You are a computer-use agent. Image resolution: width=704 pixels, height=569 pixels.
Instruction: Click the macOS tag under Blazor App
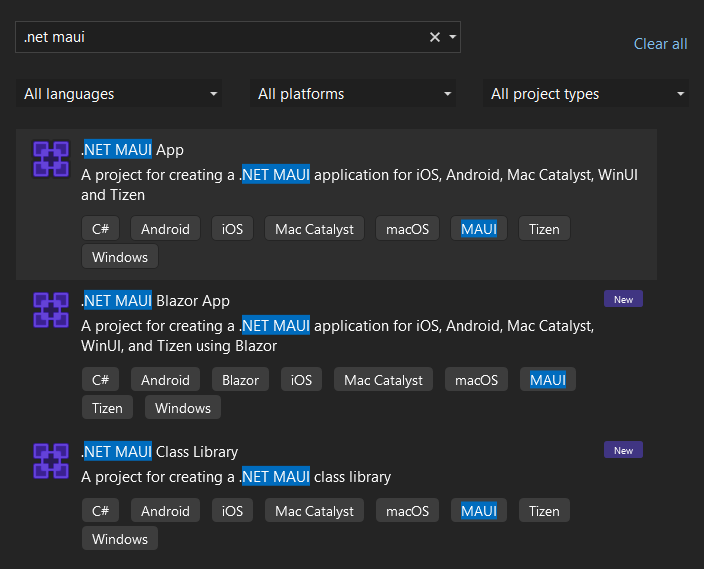coord(476,380)
